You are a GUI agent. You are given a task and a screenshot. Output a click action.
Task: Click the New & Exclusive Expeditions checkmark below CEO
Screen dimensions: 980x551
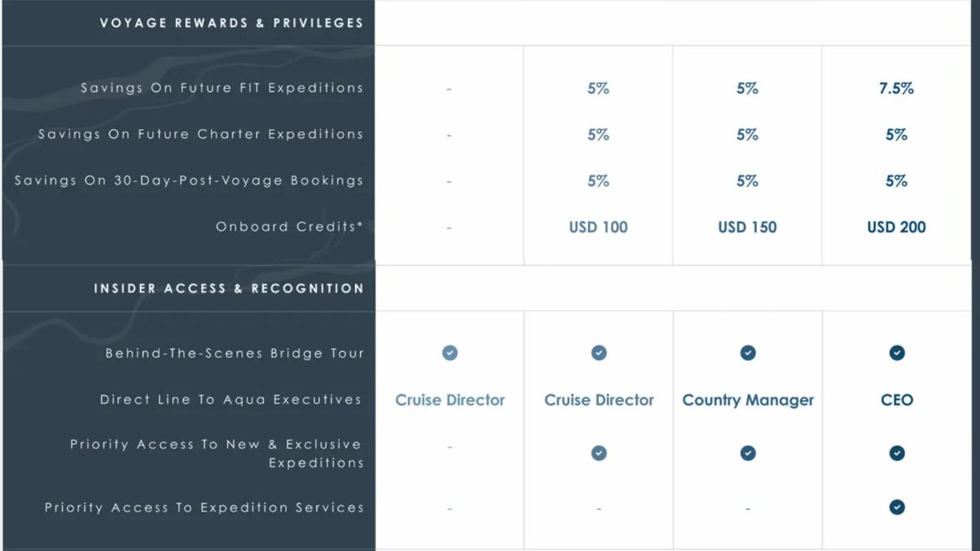pos(897,453)
